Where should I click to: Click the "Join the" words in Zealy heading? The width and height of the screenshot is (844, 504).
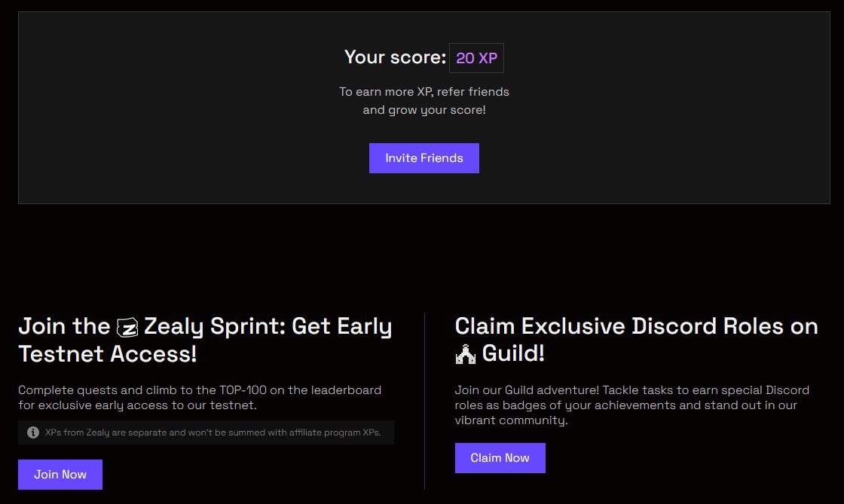tap(64, 327)
